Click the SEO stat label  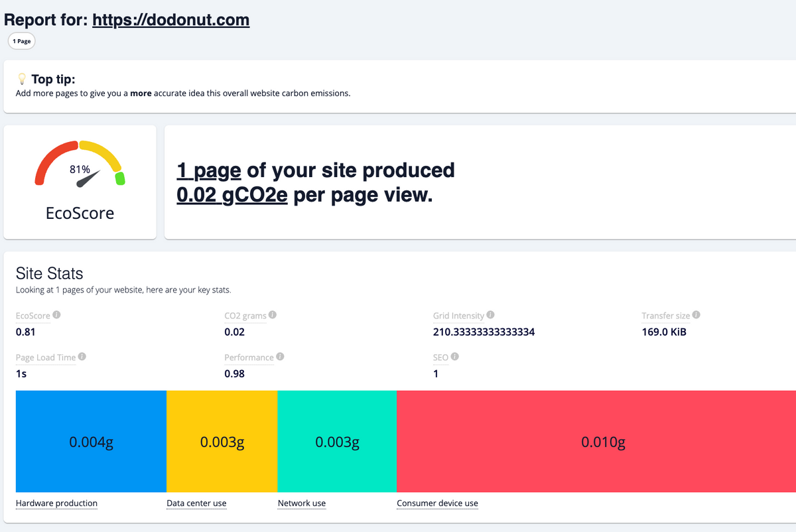[x=440, y=358]
